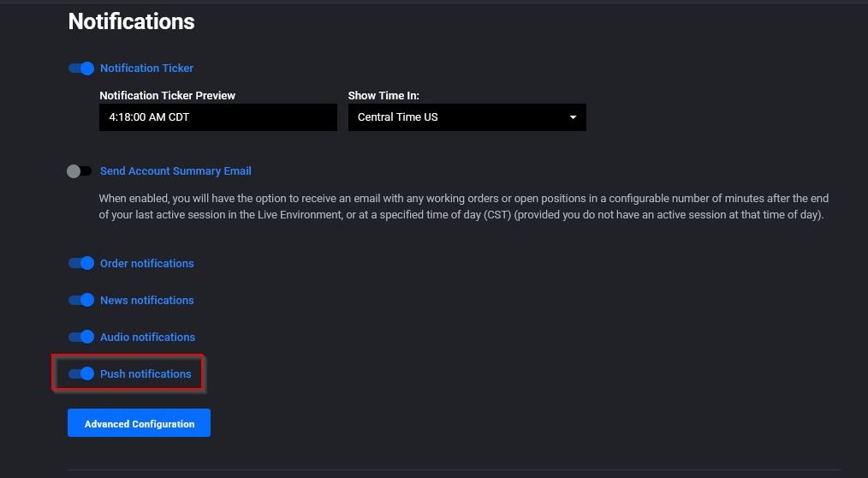The image size is (868, 478).
Task: Click the Show Time In dropdown arrow
Action: click(x=573, y=117)
